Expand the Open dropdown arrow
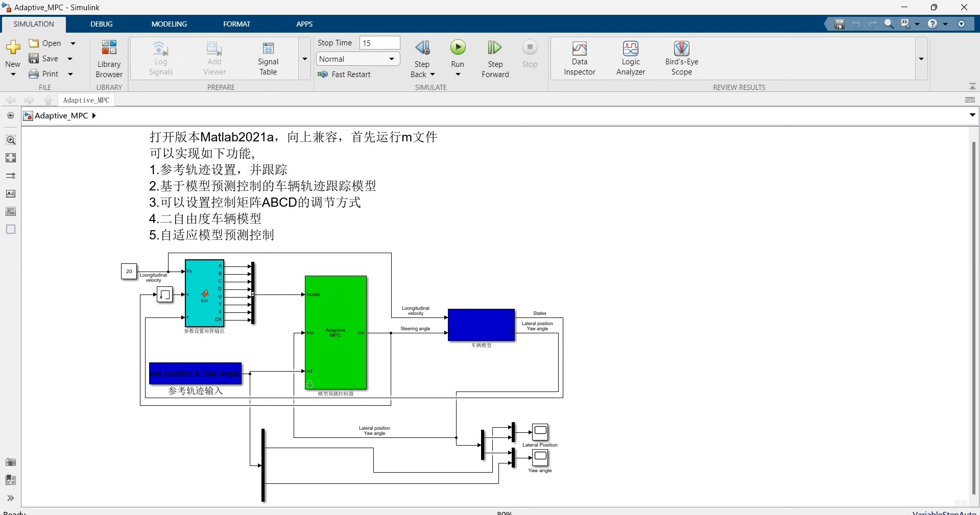 pyautogui.click(x=73, y=43)
